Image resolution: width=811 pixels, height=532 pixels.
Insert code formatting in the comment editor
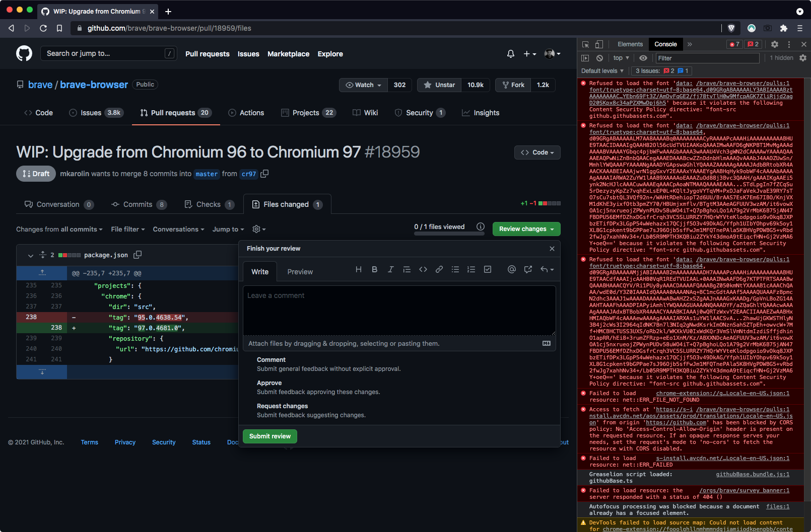pyautogui.click(x=423, y=270)
